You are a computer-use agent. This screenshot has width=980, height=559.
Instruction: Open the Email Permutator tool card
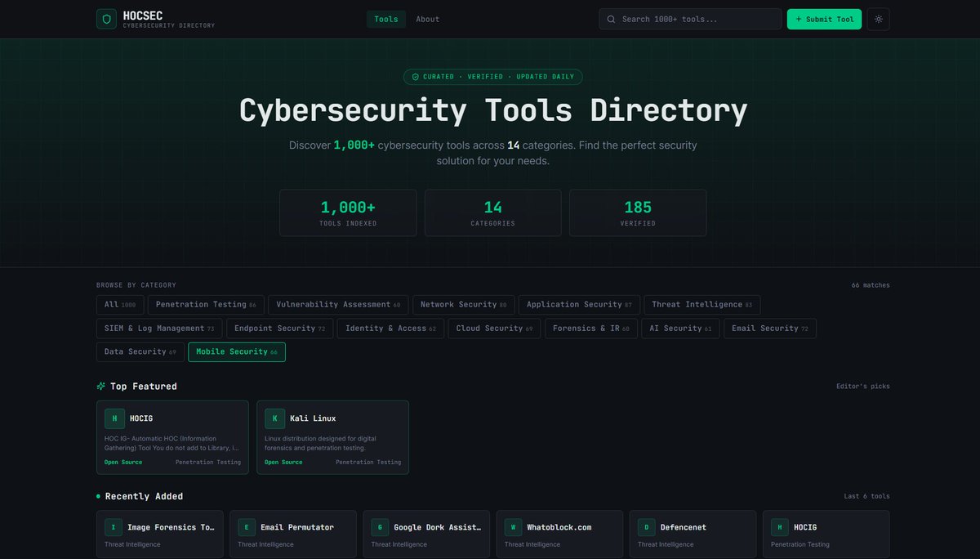293,534
